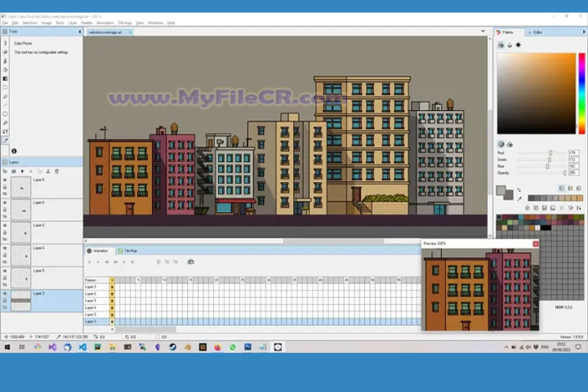Toggle first highlighted view button above the shade row
588x392 pixels.
[561, 188]
